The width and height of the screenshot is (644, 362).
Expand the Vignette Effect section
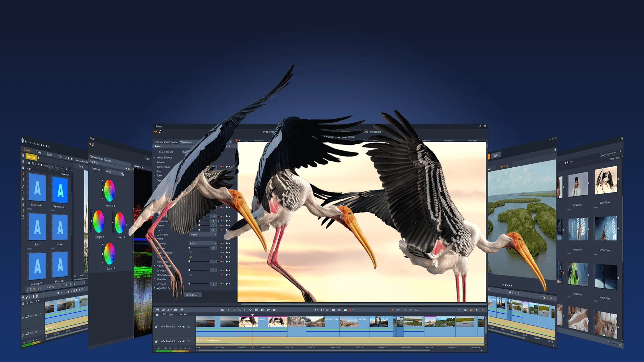point(155,288)
